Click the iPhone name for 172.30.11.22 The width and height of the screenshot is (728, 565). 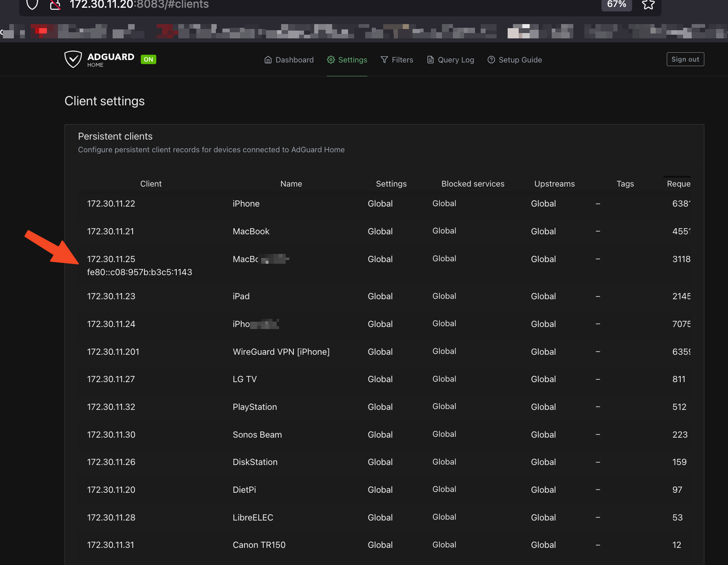pos(246,204)
